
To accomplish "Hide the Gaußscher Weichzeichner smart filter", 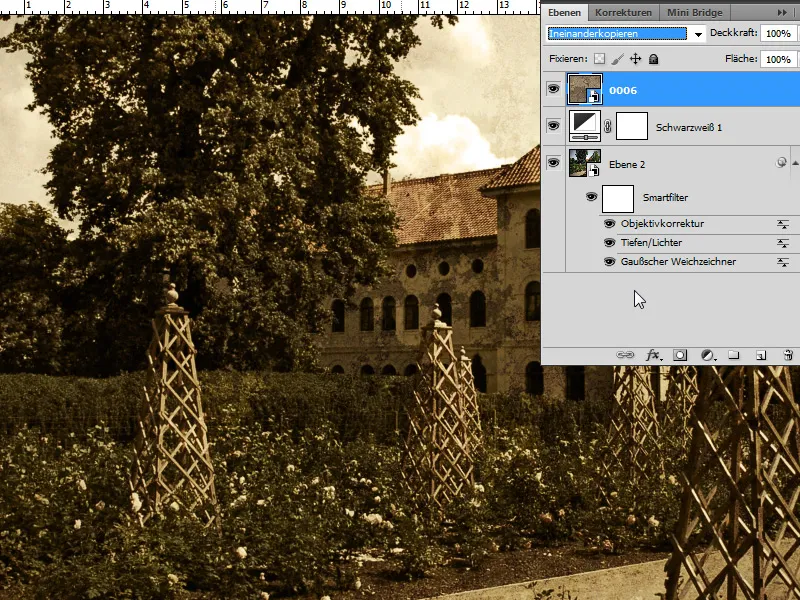I will click(x=609, y=262).
